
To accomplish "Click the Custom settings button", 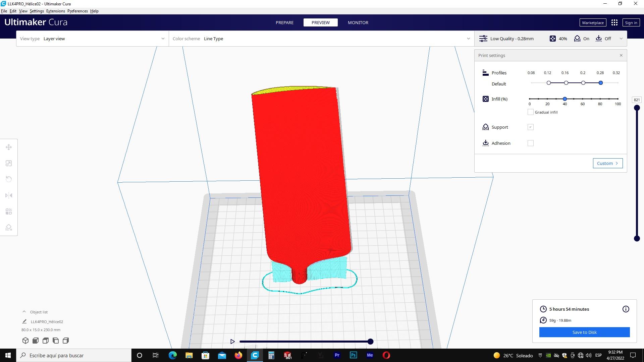I will (607, 163).
